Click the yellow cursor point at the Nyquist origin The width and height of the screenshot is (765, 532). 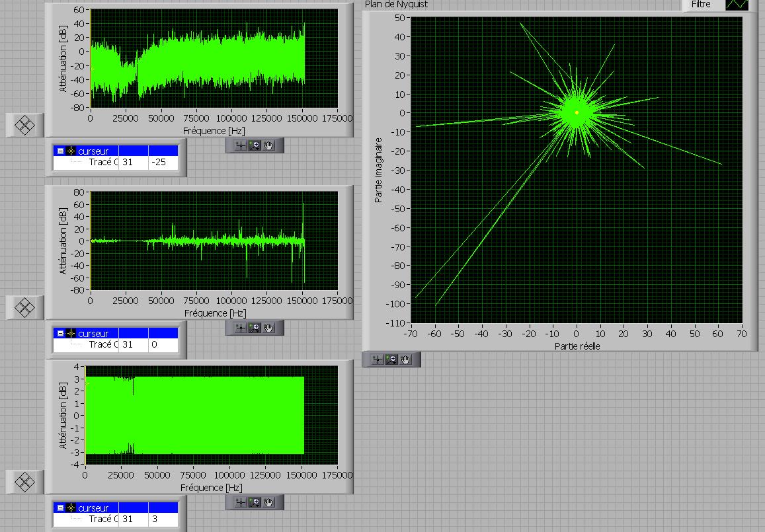(x=577, y=112)
